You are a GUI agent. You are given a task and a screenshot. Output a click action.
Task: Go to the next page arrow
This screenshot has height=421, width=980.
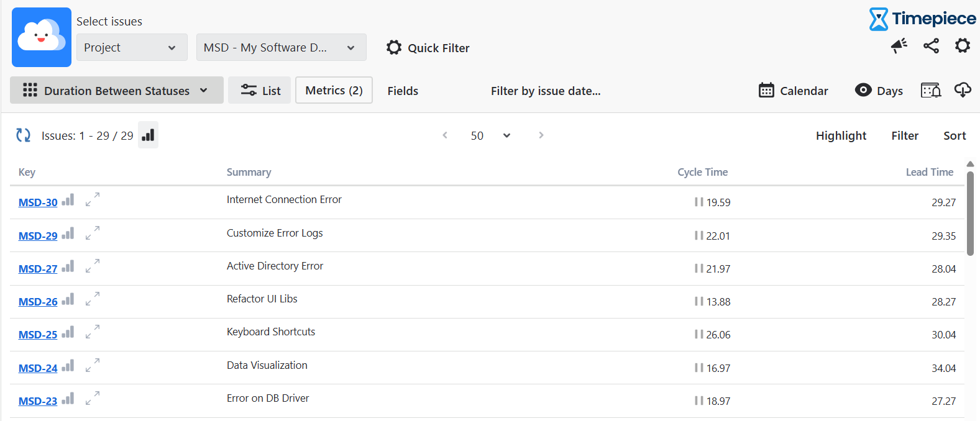click(541, 135)
